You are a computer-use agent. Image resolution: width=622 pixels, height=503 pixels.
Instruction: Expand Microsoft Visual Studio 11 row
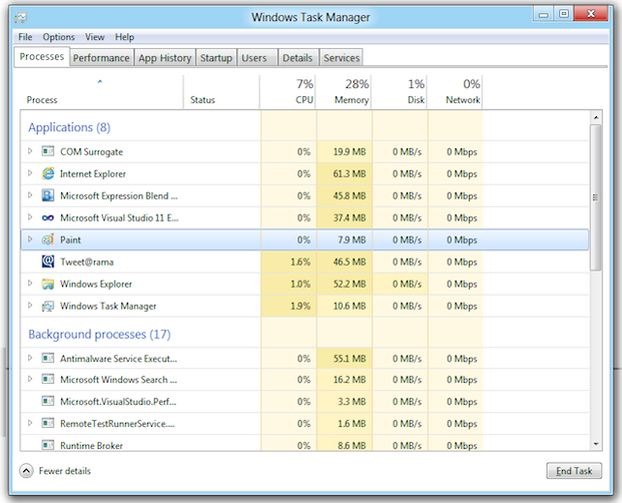point(30,217)
